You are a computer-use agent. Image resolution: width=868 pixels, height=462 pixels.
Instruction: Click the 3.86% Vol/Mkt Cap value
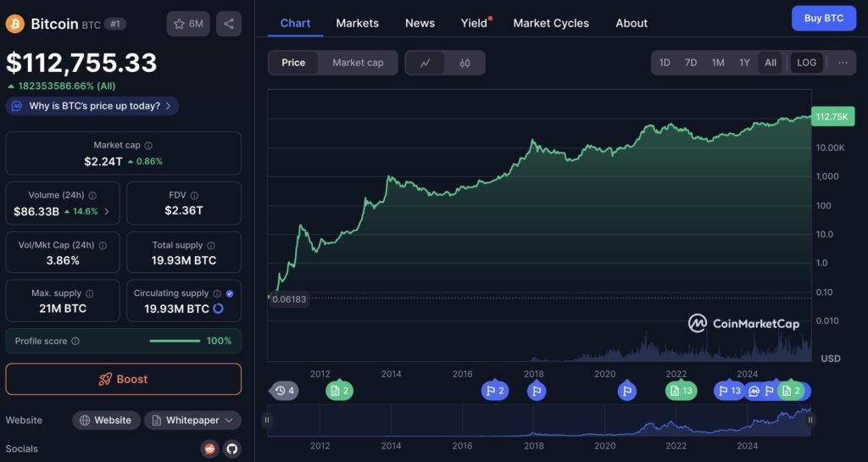click(63, 260)
